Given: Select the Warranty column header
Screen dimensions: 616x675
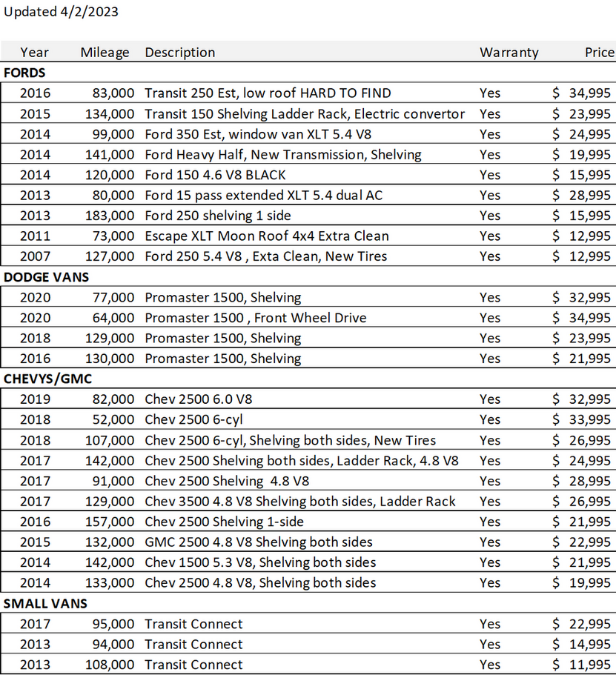Looking at the screenshot, I should click(509, 53).
